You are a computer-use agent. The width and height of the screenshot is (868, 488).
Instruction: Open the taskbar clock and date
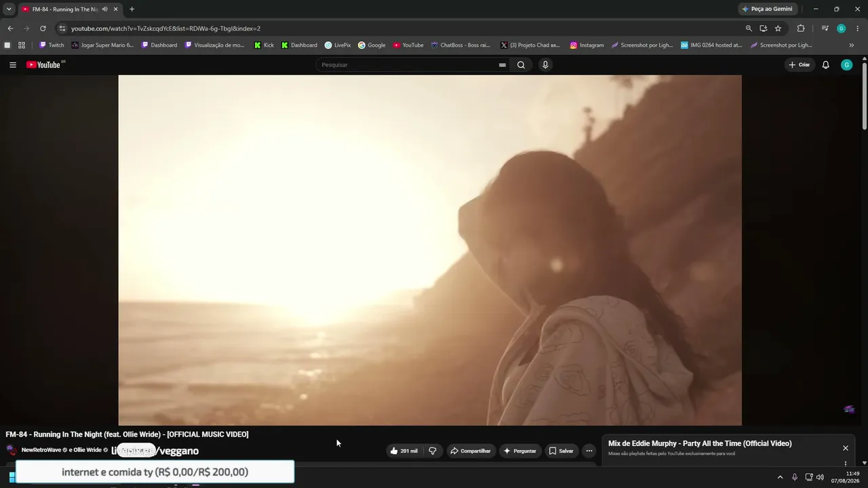pyautogui.click(x=846, y=477)
